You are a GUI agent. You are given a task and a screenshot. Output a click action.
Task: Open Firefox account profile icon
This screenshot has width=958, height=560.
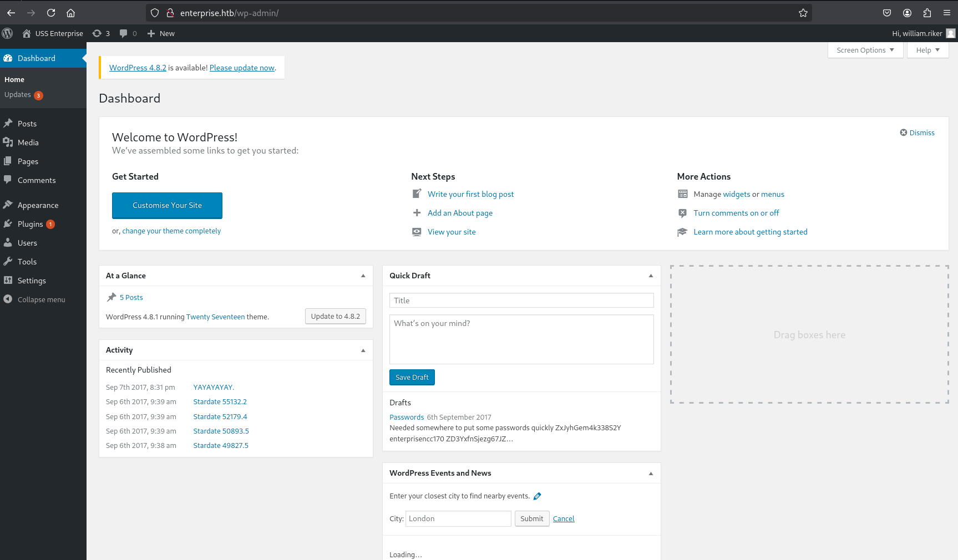tap(907, 13)
